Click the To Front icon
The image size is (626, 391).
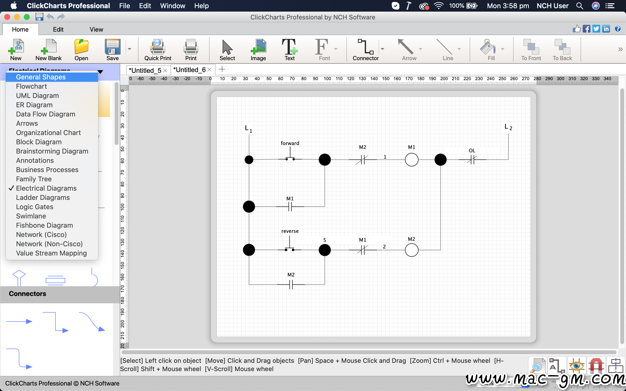531,50
